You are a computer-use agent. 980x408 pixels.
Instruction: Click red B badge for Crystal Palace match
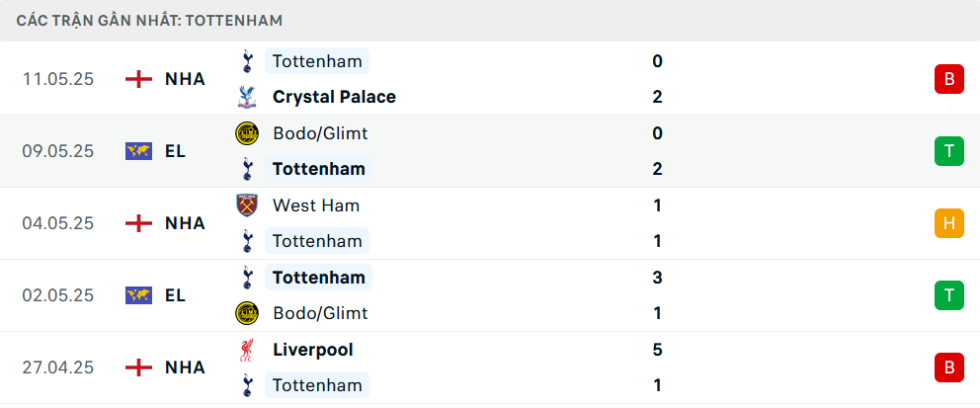948,79
